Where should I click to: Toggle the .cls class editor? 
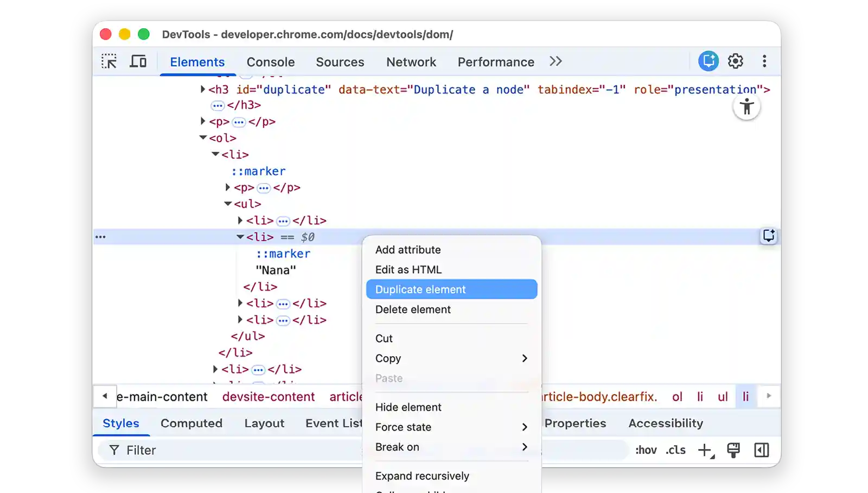676,450
